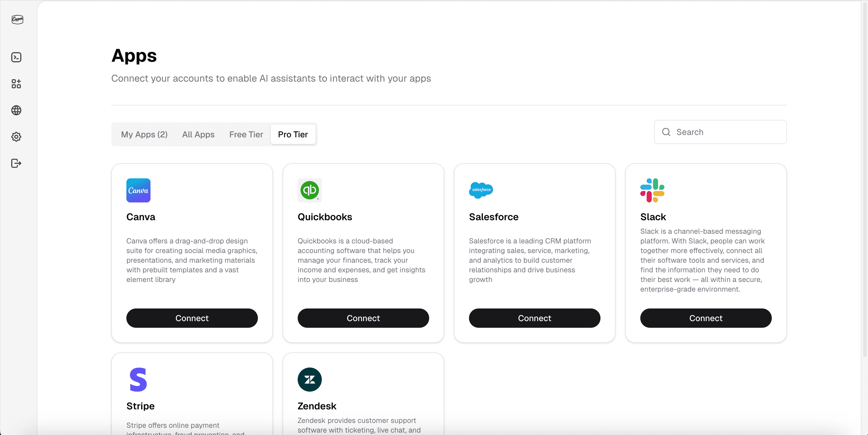Select the apps grid icon in the sidebar
This screenshot has width=868, height=435.
coord(16,84)
